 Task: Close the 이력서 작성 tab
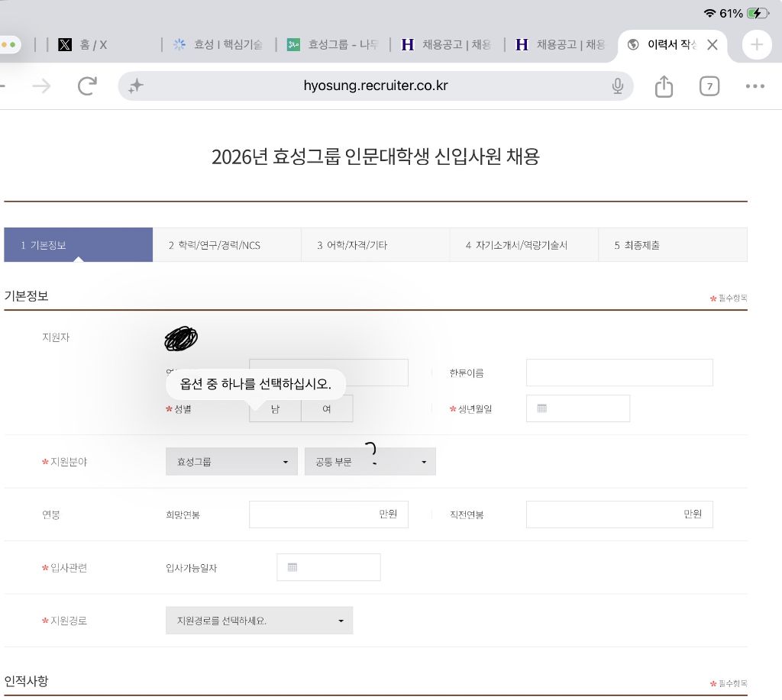[713, 45]
